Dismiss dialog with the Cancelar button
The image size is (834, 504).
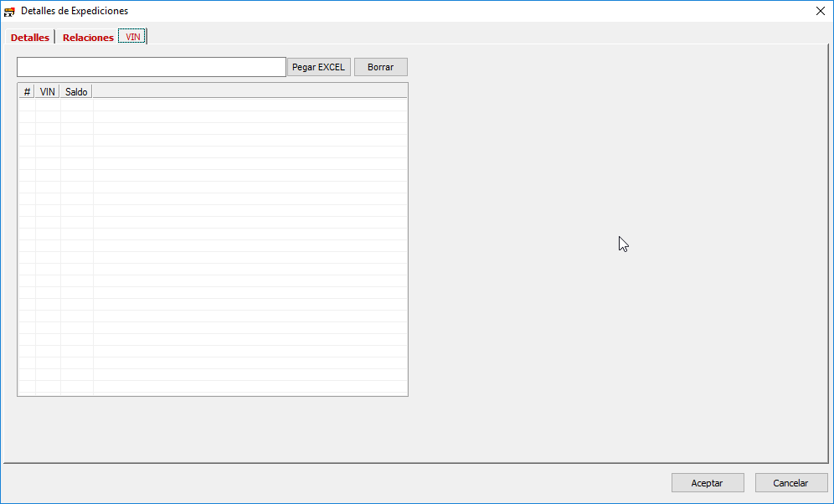[790, 483]
